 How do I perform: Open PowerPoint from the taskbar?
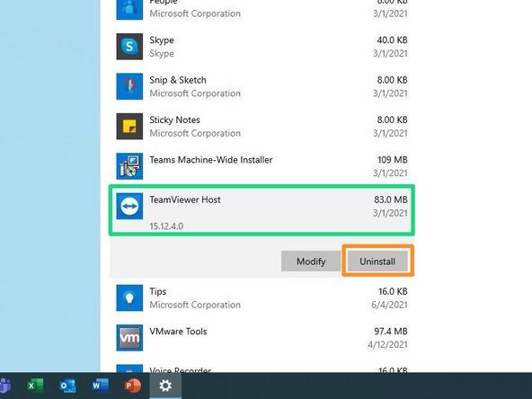tap(133, 386)
